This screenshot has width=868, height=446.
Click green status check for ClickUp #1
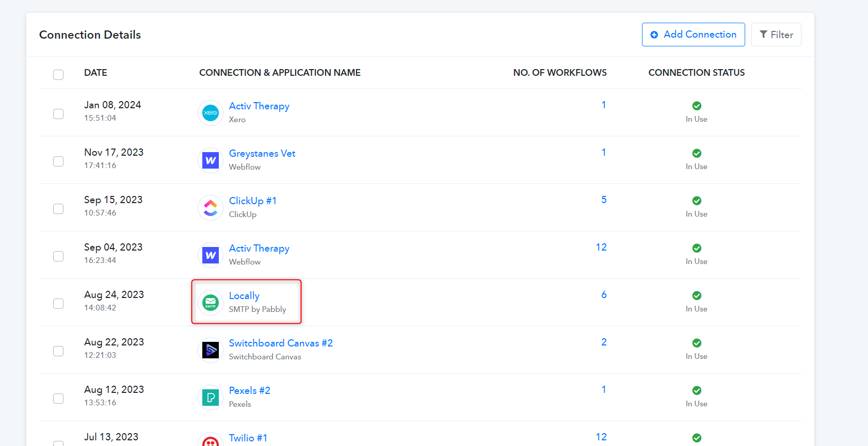pos(697,201)
